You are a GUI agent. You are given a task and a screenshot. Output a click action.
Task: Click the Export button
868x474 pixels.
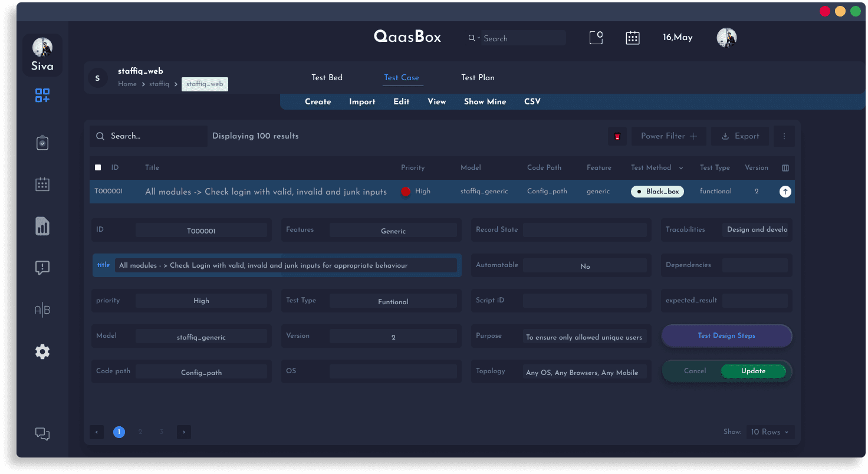tap(740, 136)
